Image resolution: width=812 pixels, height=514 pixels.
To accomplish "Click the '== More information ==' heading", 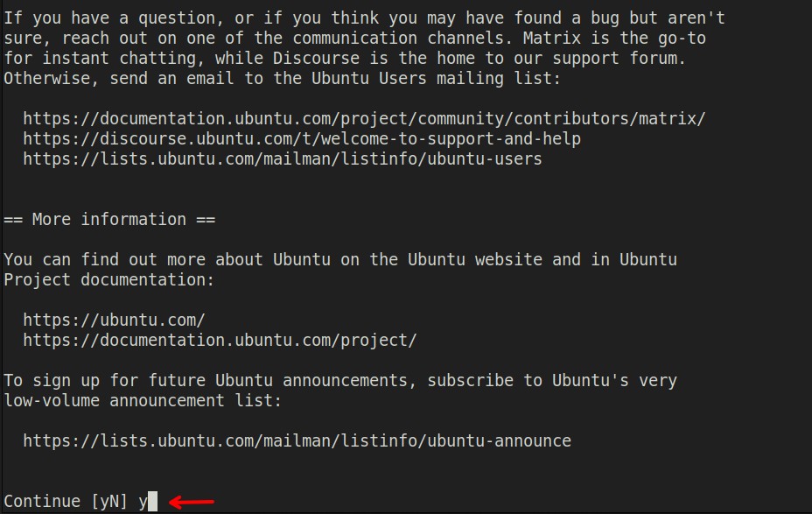I will (x=109, y=219).
